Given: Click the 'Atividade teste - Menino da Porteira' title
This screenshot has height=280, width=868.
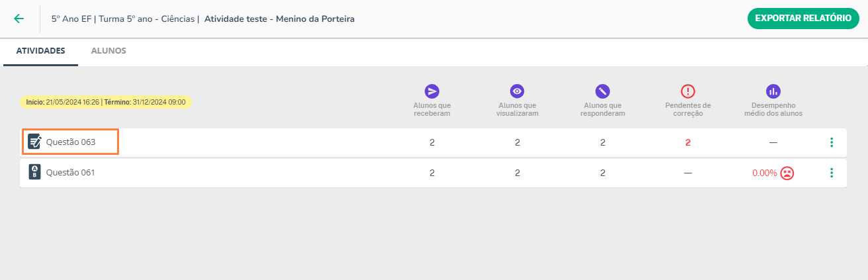Looking at the screenshot, I should [x=279, y=19].
